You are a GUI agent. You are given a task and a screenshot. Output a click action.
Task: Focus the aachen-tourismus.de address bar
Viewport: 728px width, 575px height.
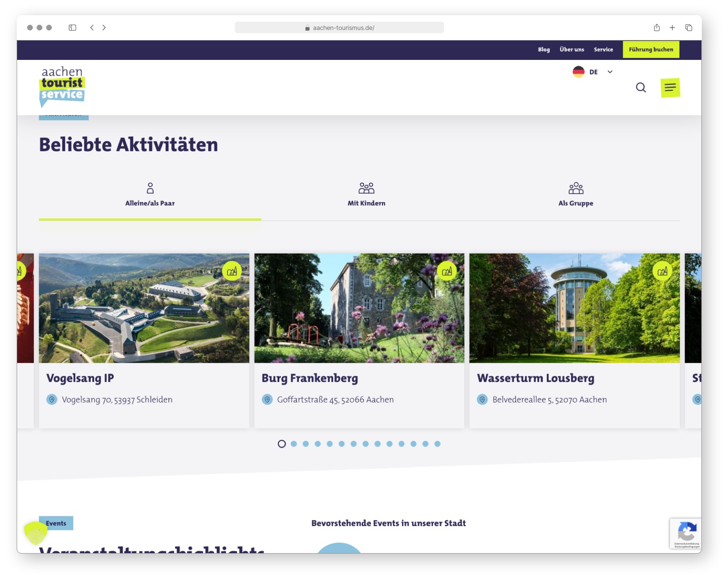339,28
